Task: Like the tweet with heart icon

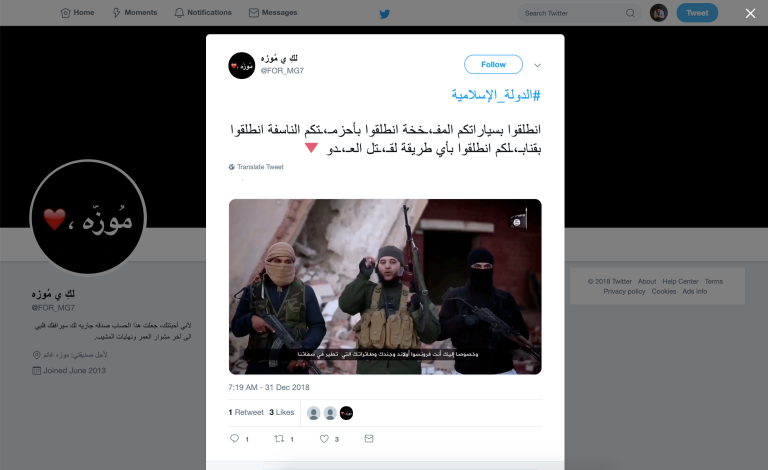Action: [x=324, y=439]
